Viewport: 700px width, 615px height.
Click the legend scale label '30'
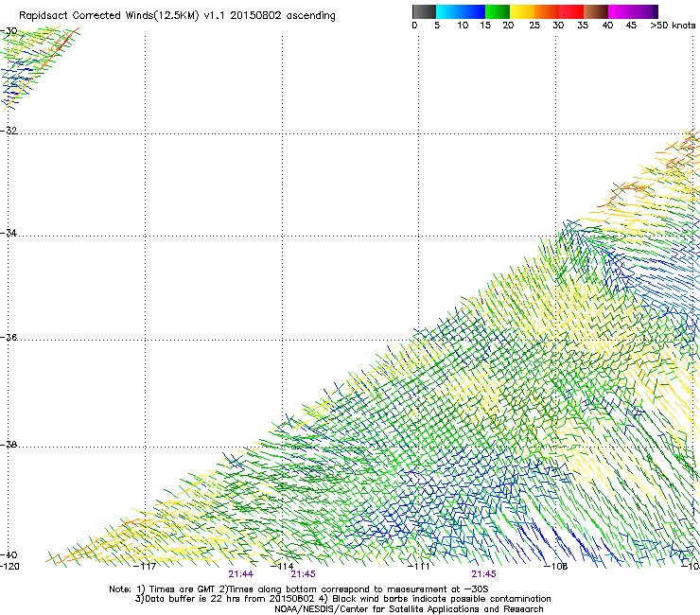558,26
